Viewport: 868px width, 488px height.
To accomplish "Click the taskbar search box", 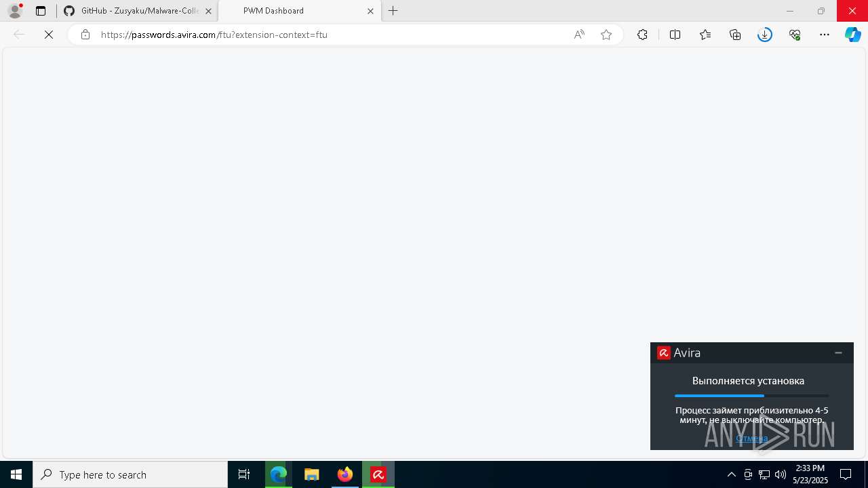I will coord(130,474).
